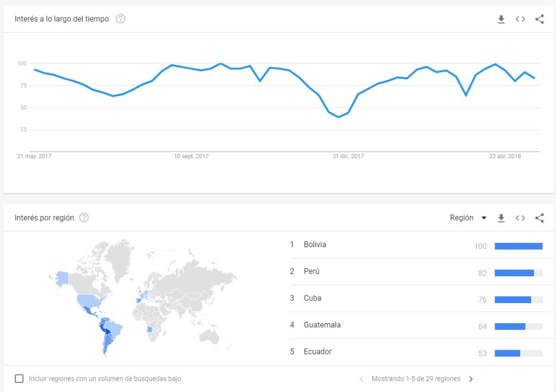Share the interest by region panel

pos(539,218)
